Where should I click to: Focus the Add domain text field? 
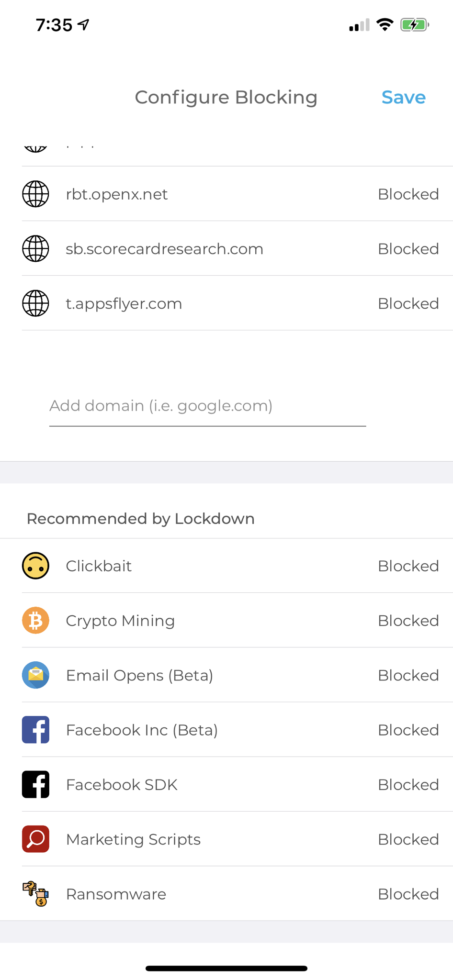(x=207, y=406)
